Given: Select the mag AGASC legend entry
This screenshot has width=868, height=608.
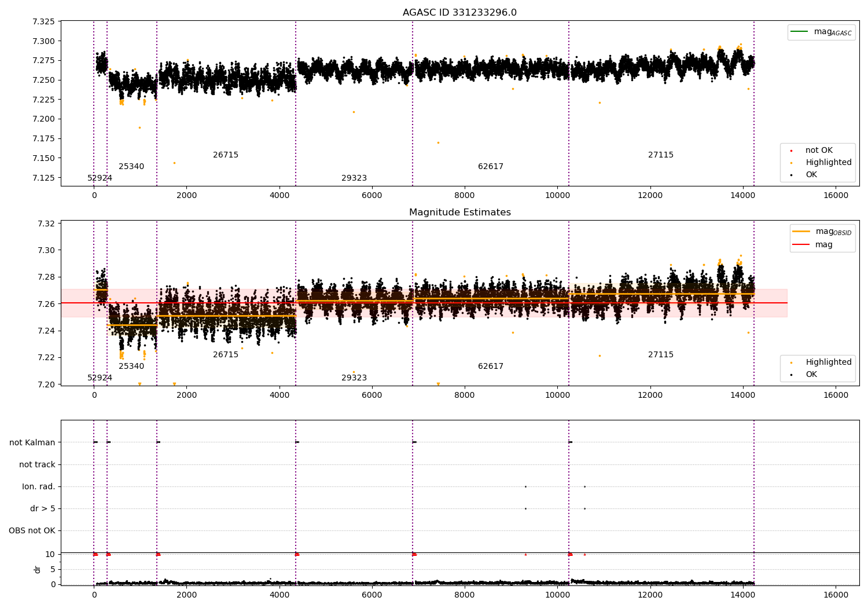Looking at the screenshot, I should tap(821, 32).
